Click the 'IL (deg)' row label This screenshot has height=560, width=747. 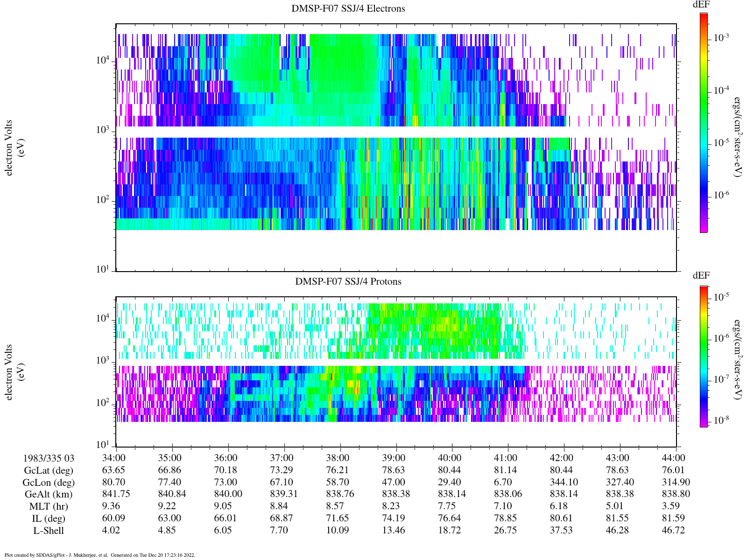(49, 518)
